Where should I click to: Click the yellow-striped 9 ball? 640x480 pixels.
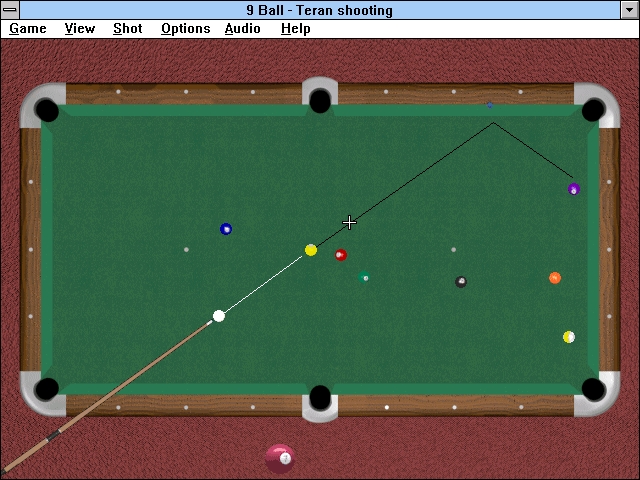(569, 337)
